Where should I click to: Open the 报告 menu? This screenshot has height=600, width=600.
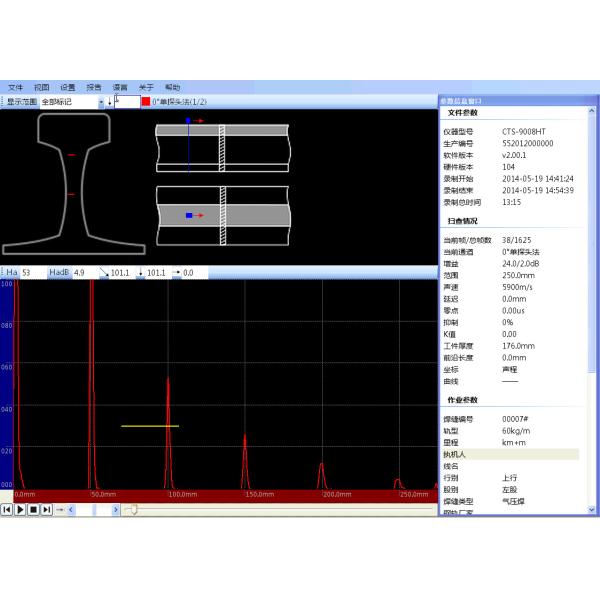point(94,87)
